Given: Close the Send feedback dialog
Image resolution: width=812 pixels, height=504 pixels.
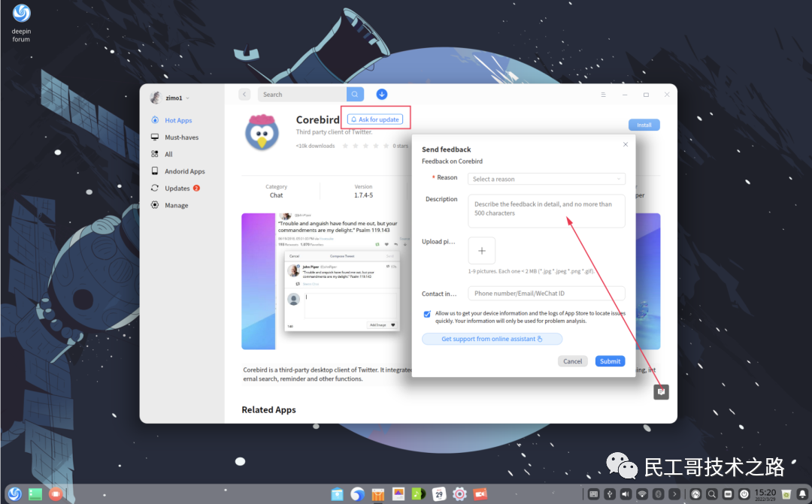Looking at the screenshot, I should coord(625,144).
